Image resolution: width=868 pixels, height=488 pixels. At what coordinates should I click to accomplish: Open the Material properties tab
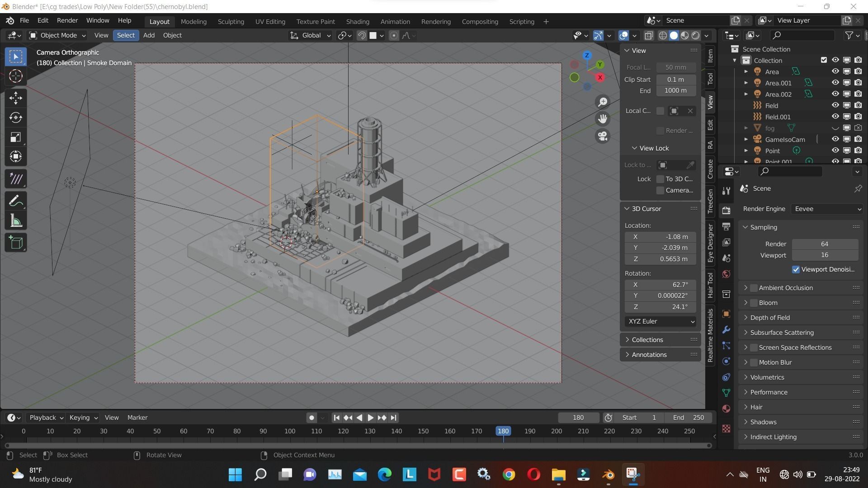click(726, 408)
